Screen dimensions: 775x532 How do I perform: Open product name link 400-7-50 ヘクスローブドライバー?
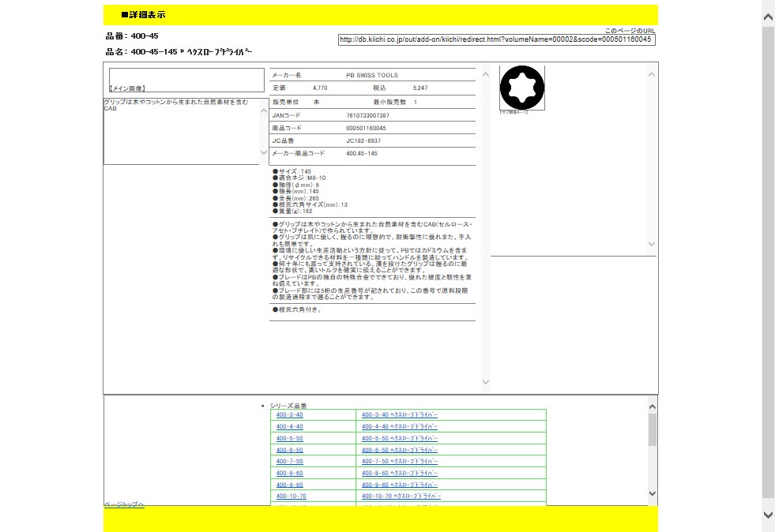[x=400, y=462]
